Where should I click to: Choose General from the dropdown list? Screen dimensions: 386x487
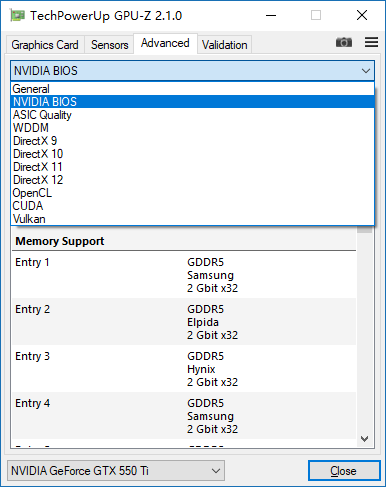click(x=193, y=89)
